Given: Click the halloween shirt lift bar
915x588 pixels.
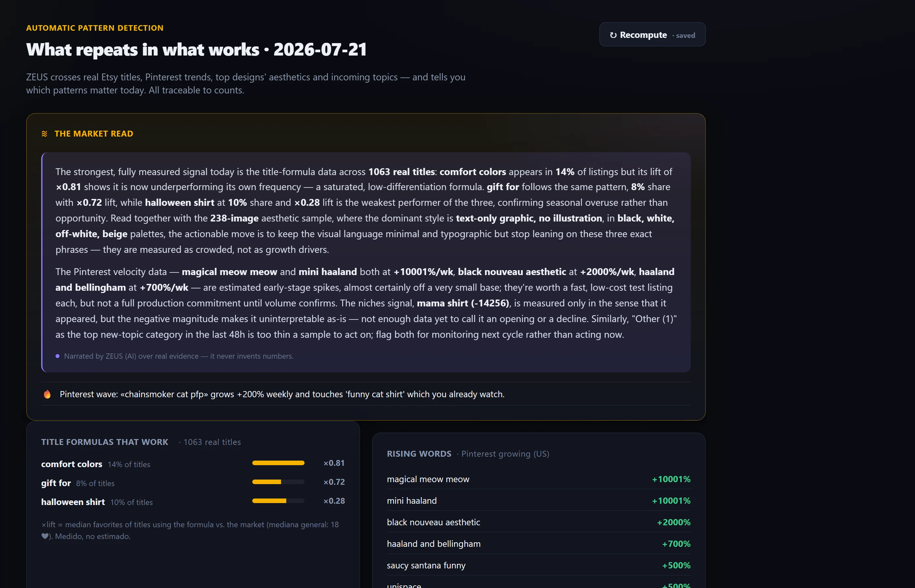Looking at the screenshot, I should [278, 500].
